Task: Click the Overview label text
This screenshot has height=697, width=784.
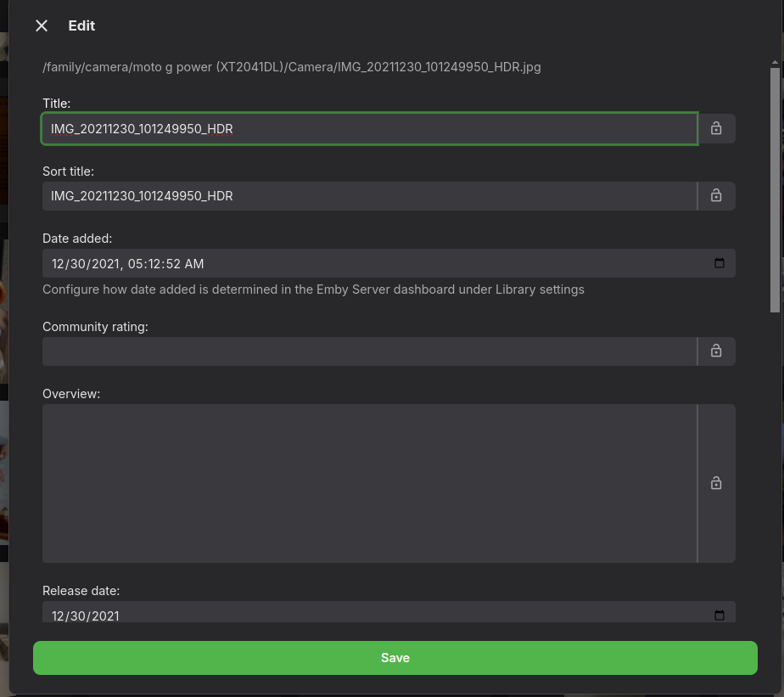Action: click(71, 394)
